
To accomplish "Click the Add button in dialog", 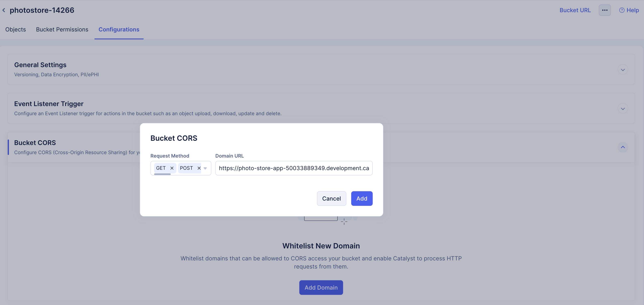I will coord(362,199).
